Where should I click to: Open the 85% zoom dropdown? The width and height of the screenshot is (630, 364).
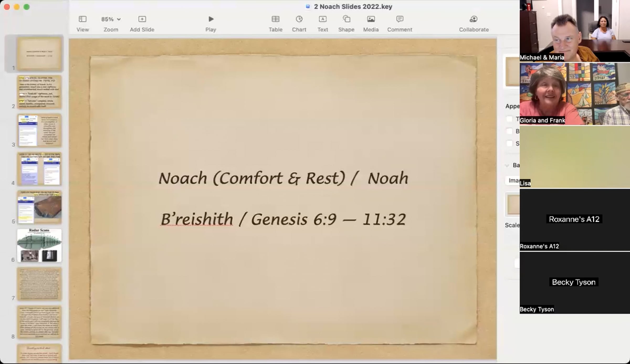111,19
